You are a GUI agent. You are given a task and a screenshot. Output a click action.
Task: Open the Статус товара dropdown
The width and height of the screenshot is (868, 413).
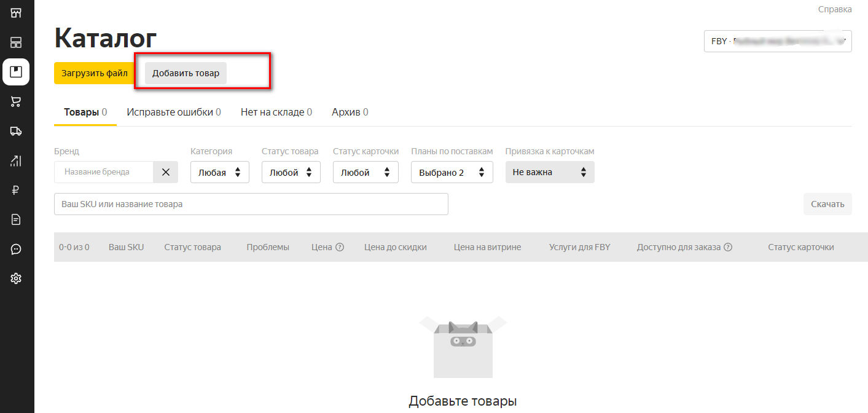pos(291,172)
